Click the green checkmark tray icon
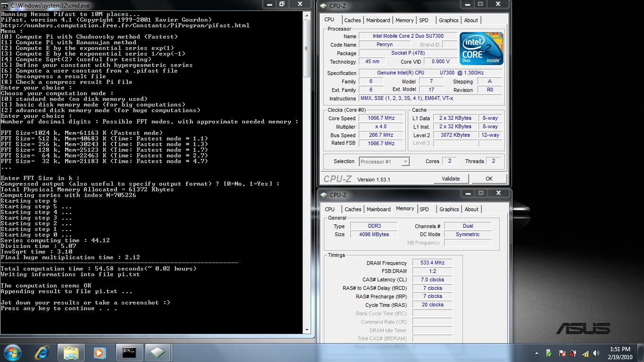This screenshot has height=362, width=644. 549,353
